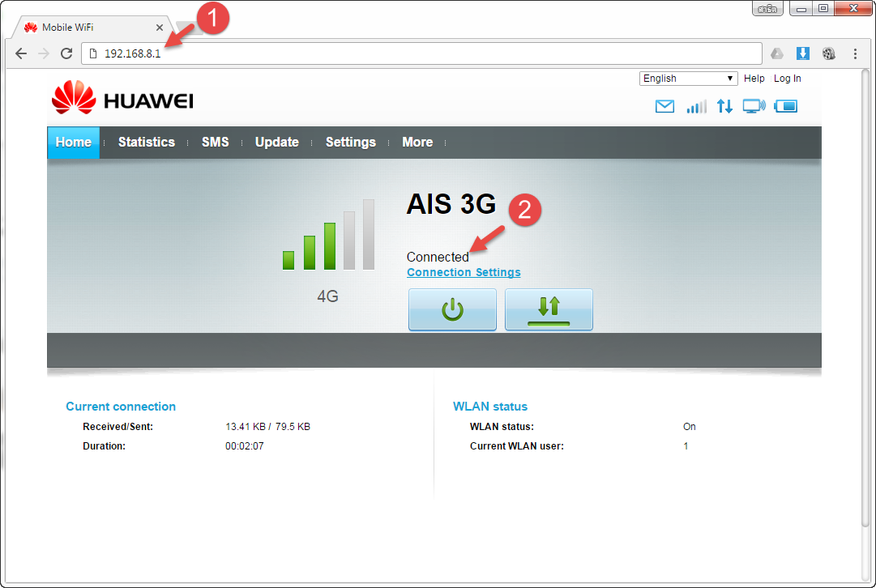Open the Home tab
This screenshot has width=876, height=588.
tap(73, 143)
